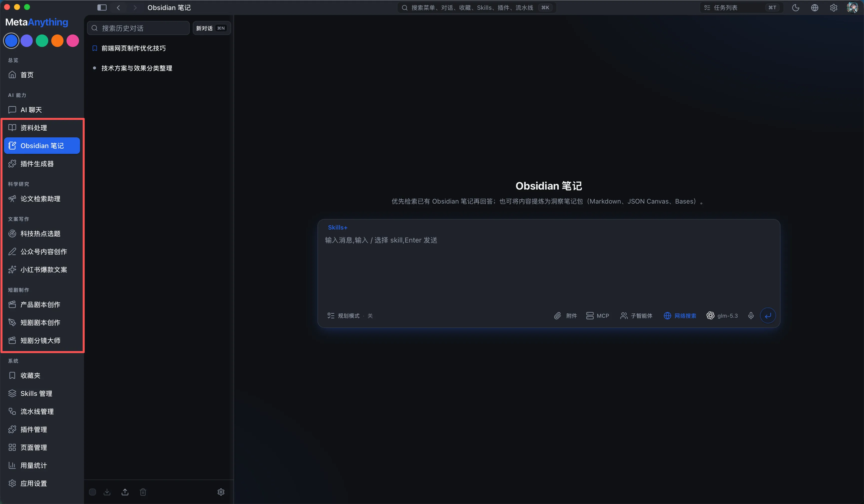Screen dimensions: 864x504
Task: Open 首页 in the sidebar
Action: click(x=42, y=75)
